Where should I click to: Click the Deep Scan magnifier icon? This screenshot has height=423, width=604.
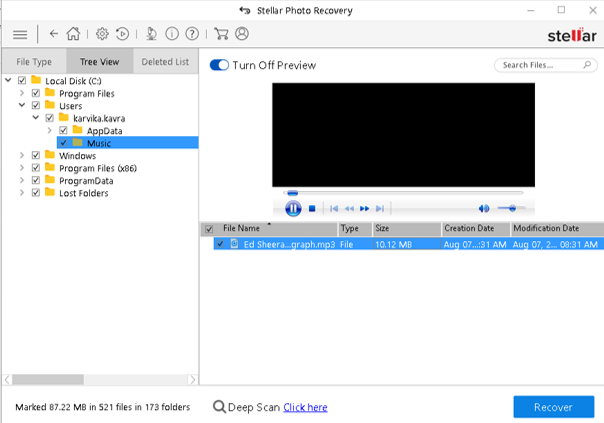219,407
